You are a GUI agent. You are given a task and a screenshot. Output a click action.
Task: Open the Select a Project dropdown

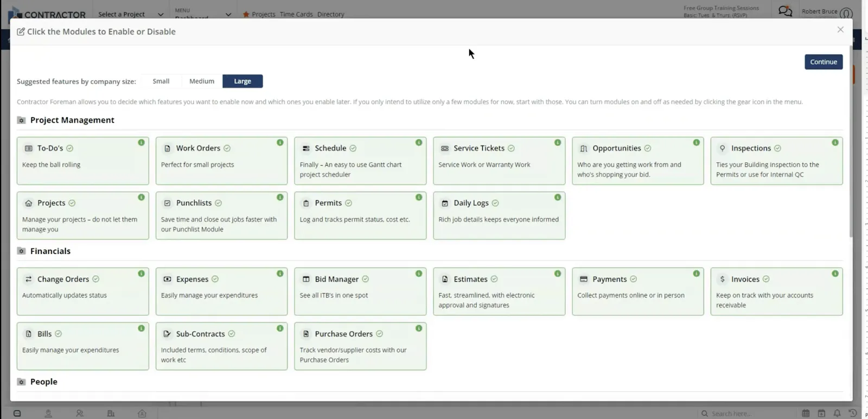(130, 15)
